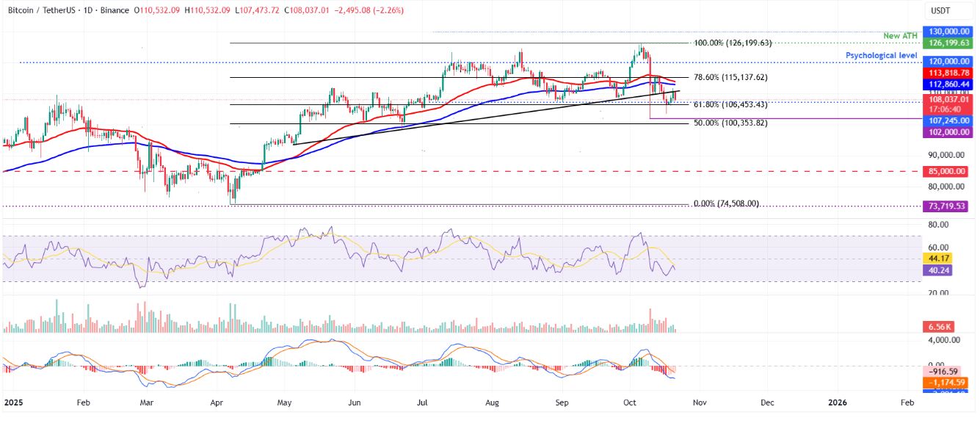
Task: Select the Psychological level text label
Action: click(x=882, y=55)
